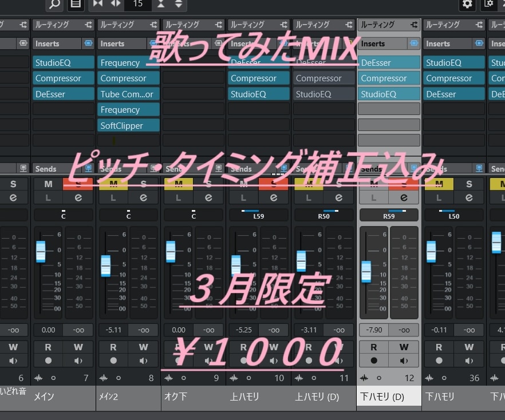Enable monitor speaker on メイン channel
Viewport: 505px width, 420px height.
tap(78, 360)
